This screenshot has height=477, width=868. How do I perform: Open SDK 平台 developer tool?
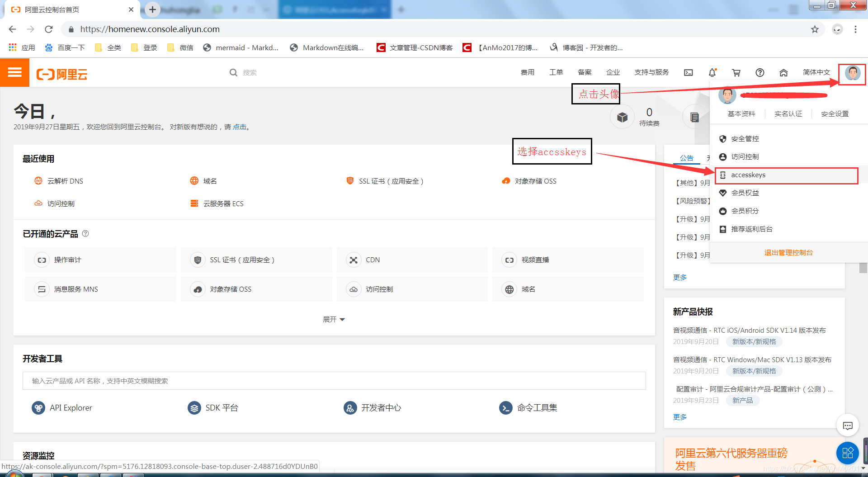click(x=213, y=408)
